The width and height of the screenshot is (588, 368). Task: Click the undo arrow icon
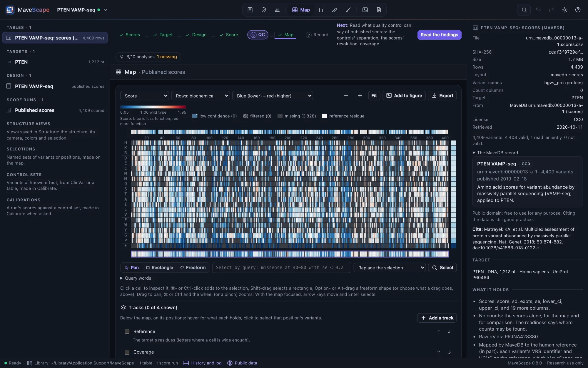pos(538,10)
